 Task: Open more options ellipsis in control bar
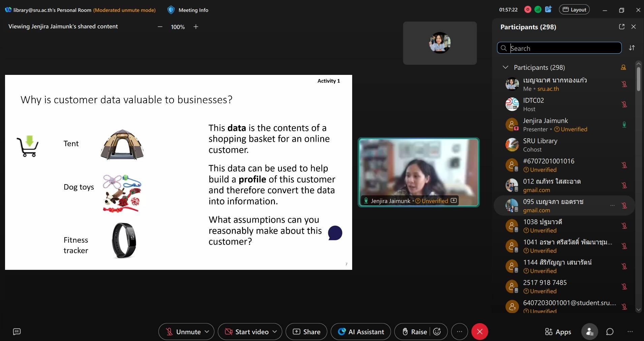click(459, 332)
